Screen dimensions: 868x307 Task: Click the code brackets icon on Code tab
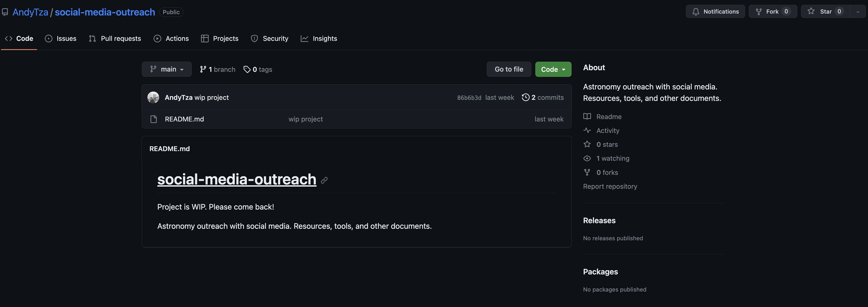(x=9, y=39)
